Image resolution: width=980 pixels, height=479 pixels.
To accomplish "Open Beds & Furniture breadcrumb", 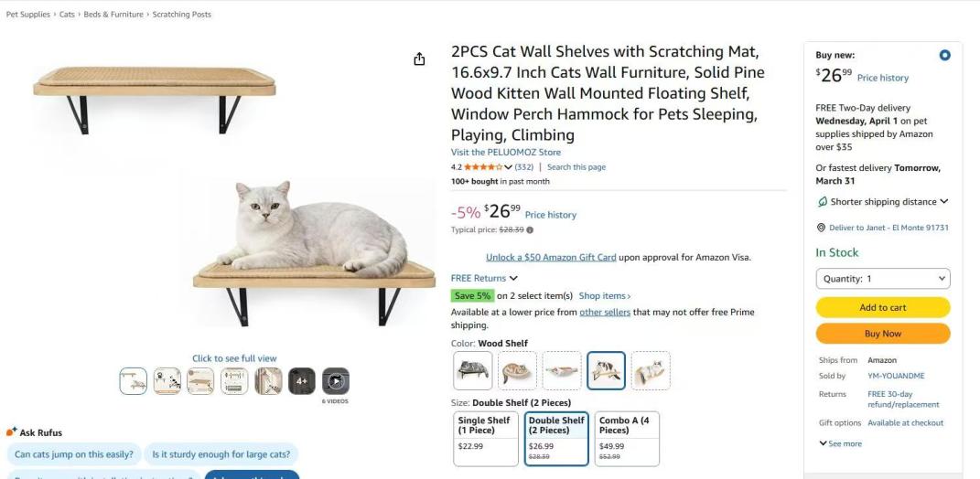I will click(113, 15).
